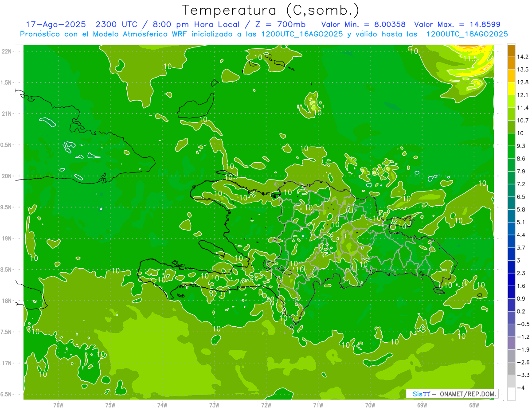Click the "12.8" colorbar value

coord(523,82)
